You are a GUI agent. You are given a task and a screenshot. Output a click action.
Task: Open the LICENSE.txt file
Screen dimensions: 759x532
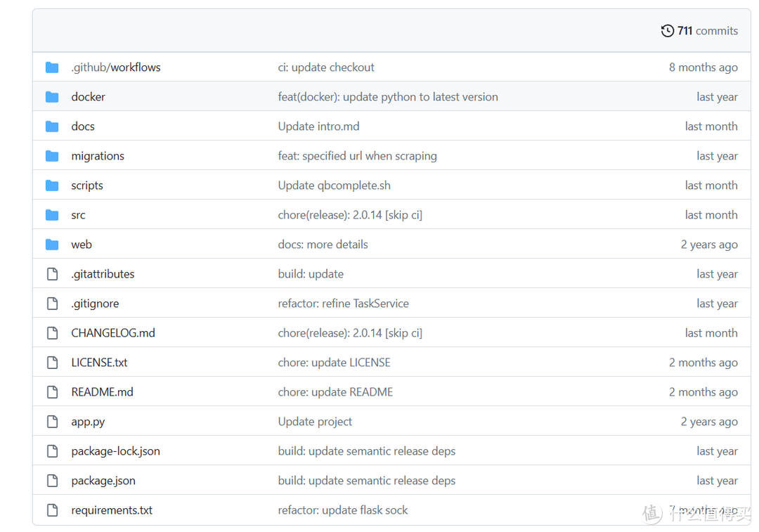coord(99,363)
